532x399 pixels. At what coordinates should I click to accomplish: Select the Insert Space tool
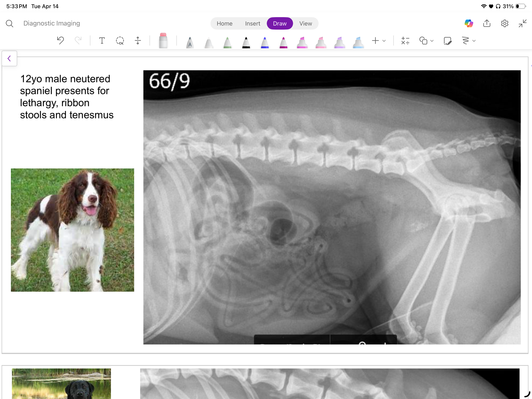click(137, 41)
